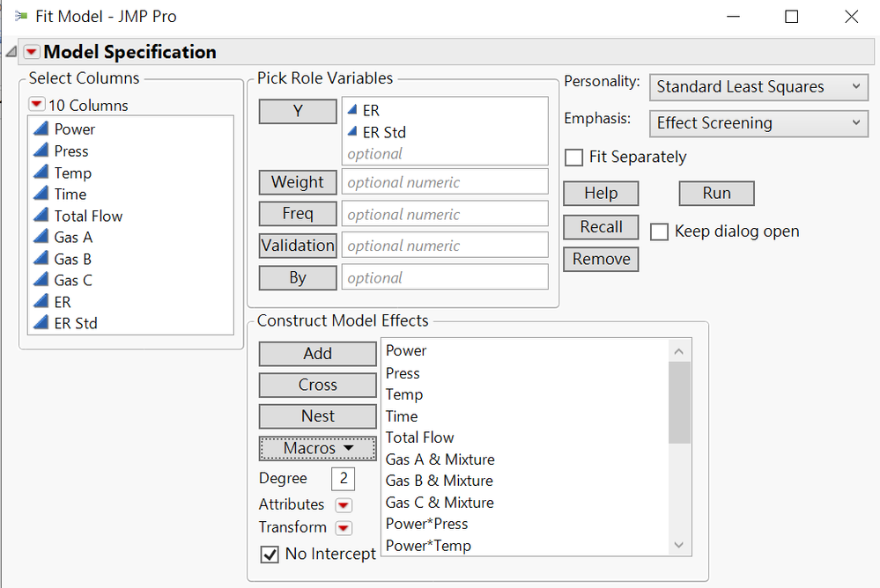Image resolution: width=880 pixels, height=588 pixels.
Task: Click the Attributes red triangle icon
Action: pyautogui.click(x=344, y=505)
